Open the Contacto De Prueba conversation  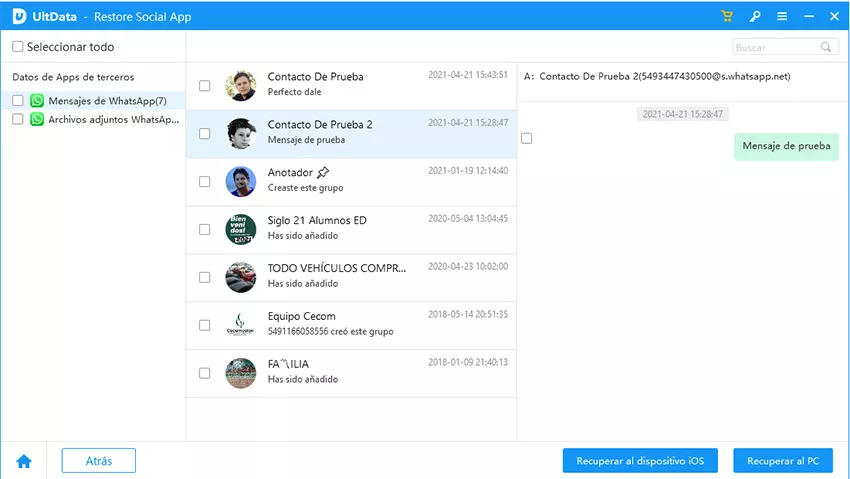point(351,86)
